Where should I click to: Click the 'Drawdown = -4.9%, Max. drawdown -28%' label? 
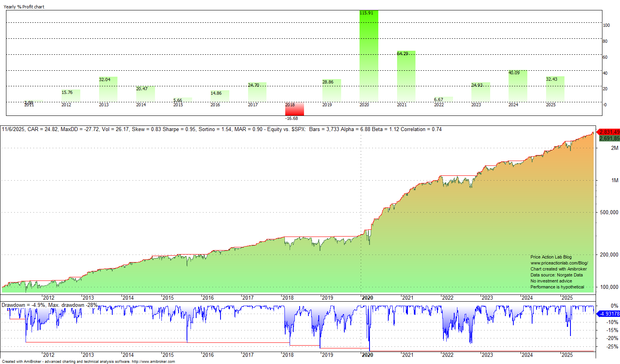coord(50,305)
